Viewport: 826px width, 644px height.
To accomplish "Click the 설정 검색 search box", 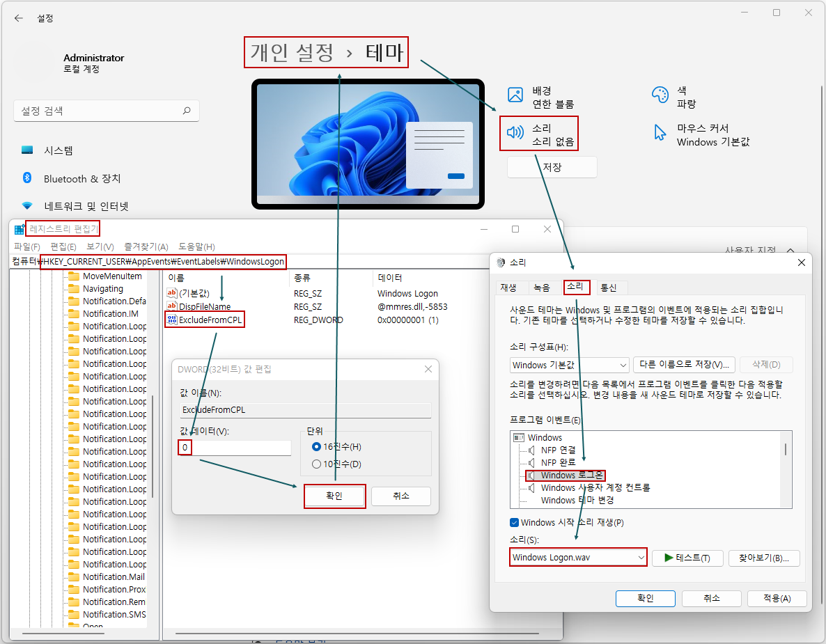I will tap(107, 111).
